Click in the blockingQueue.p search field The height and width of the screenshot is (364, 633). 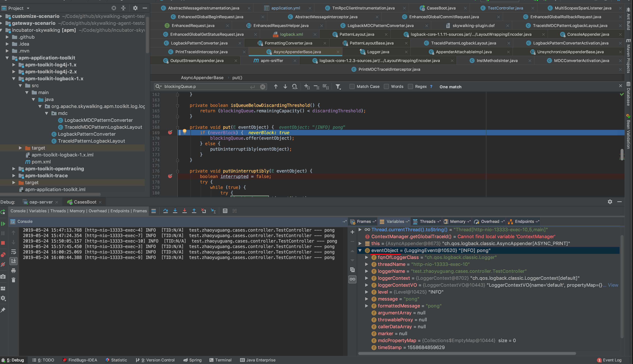tap(205, 86)
